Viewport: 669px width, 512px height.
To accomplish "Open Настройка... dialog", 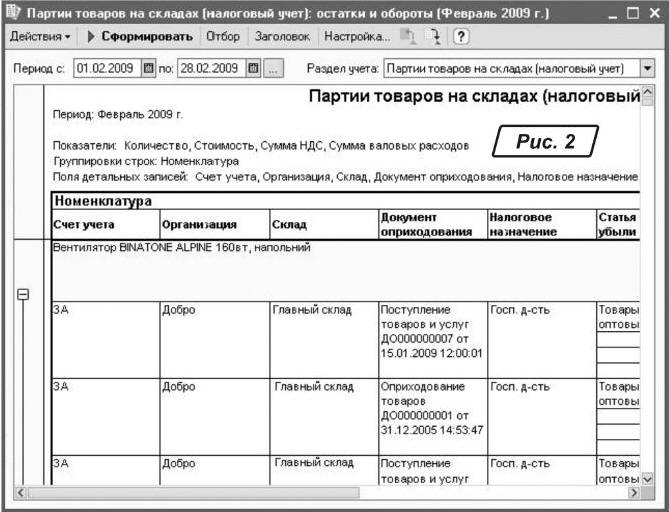I will [357, 37].
